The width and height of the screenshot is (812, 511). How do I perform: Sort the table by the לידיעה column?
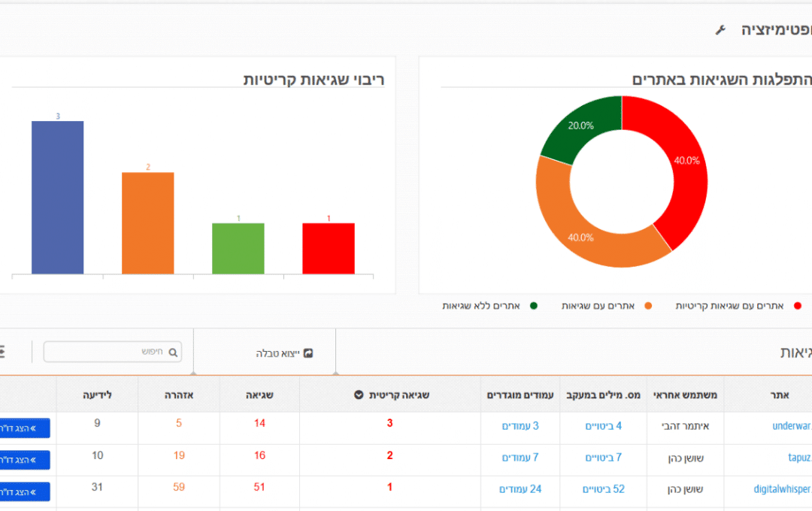pos(97,395)
